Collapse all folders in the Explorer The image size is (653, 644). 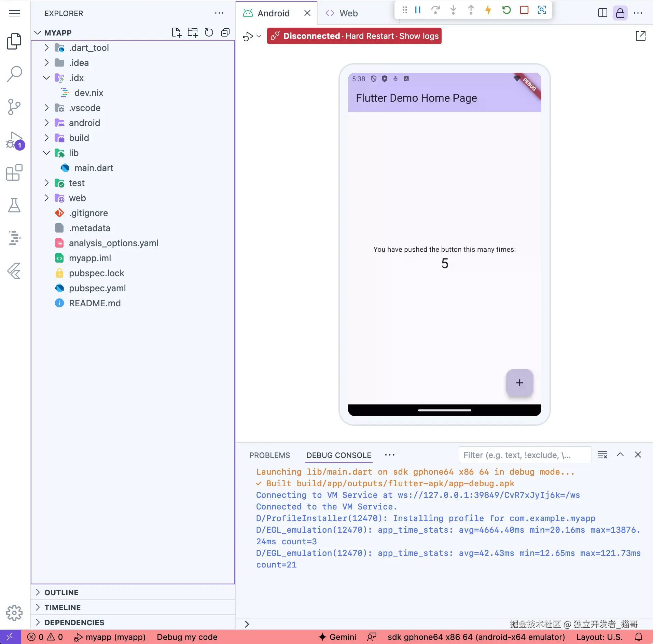[225, 32]
